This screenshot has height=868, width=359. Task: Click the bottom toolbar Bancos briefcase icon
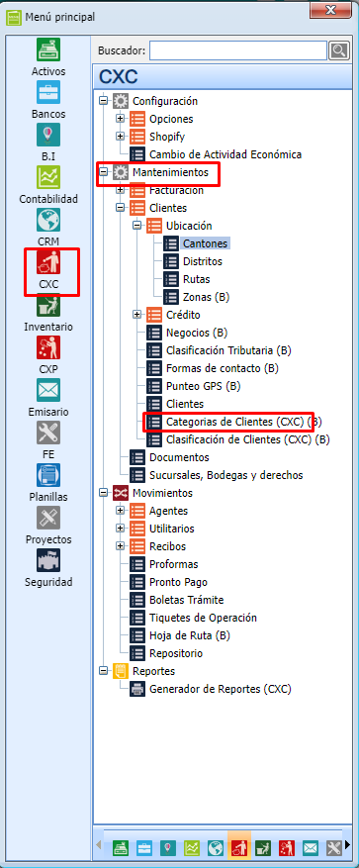pos(144,847)
